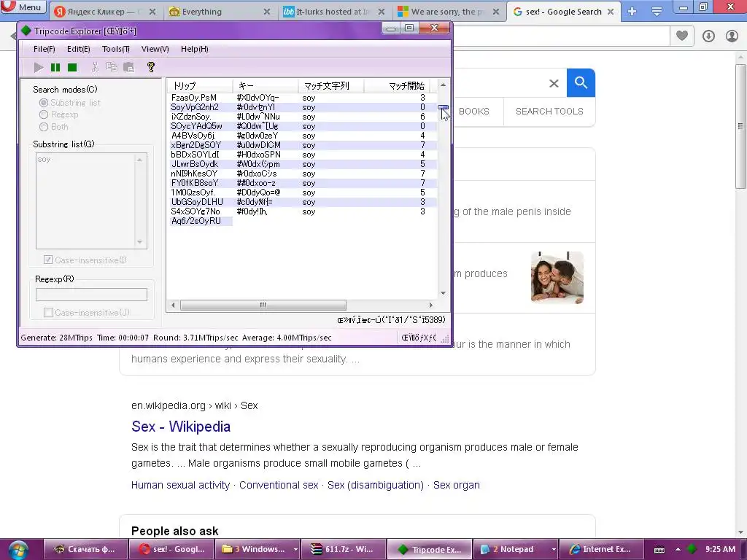
Task: Click the Windows Start orb
Action: pyautogui.click(x=18, y=550)
